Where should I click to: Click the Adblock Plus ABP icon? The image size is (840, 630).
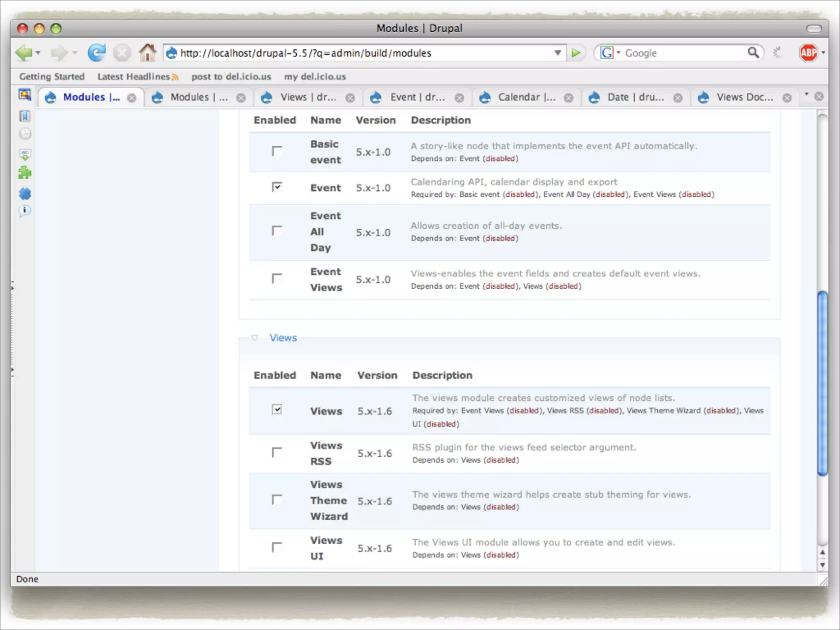tap(808, 53)
